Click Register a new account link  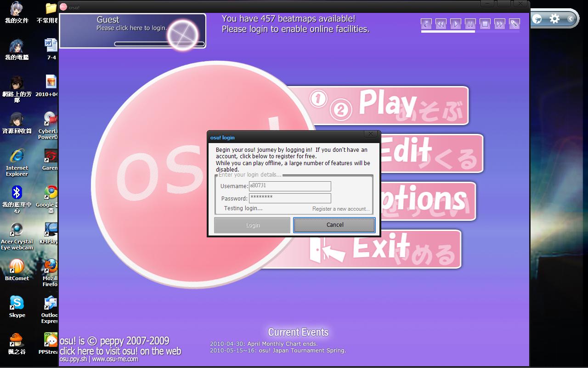coord(341,209)
